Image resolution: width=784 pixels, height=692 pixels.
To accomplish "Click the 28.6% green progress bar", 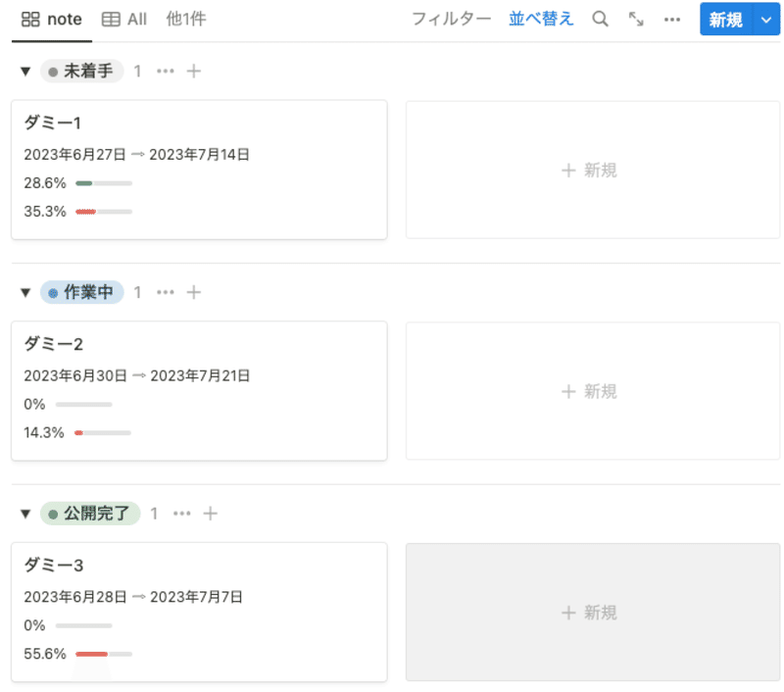I will coord(104,183).
